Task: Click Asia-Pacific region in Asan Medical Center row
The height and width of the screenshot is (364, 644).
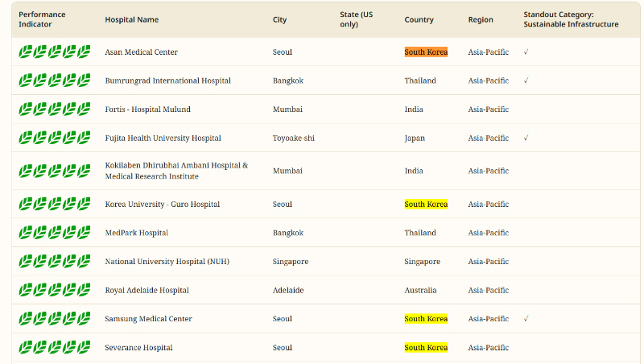Action: (x=489, y=52)
